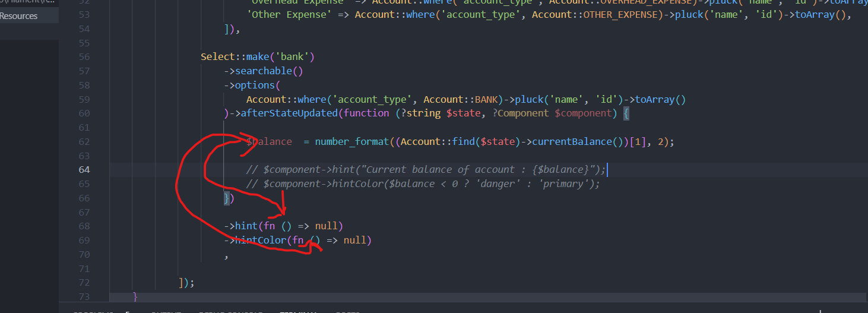Click line number 72 in the gutter
Screen dimensions: 868x313
84,283
